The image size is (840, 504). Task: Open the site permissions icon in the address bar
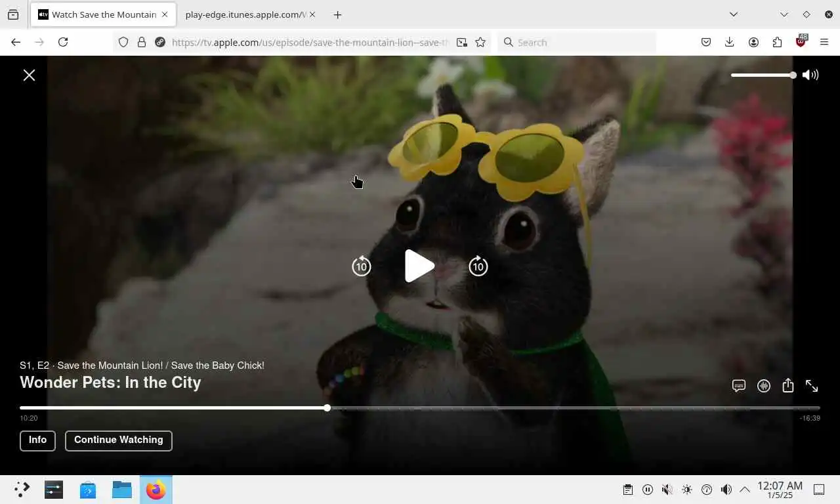159,42
